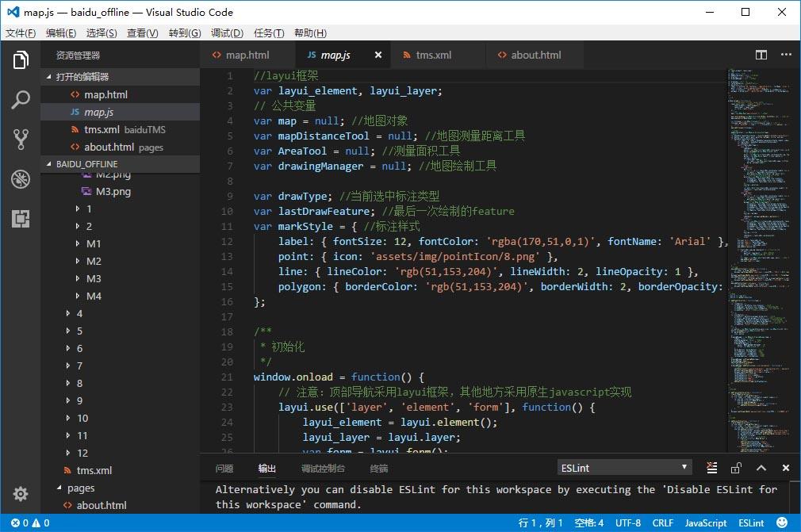Open the Search view icon
The height and width of the screenshot is (532, 801).
(x=21, y=100)
